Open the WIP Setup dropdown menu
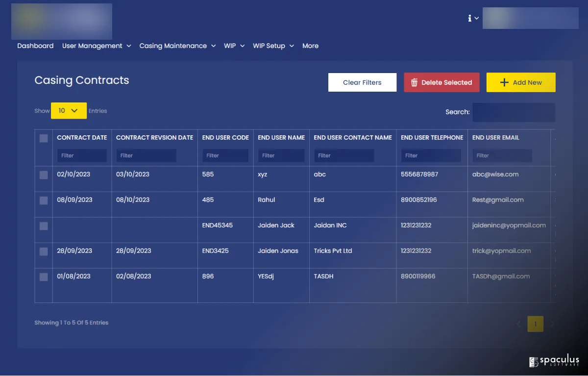 point(273,46)
